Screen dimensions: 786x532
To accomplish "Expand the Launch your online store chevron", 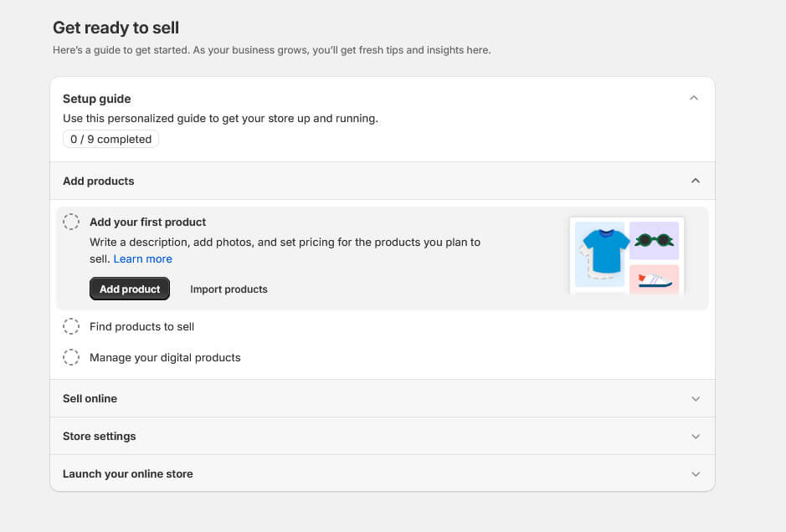I will [x=695, y=474].
